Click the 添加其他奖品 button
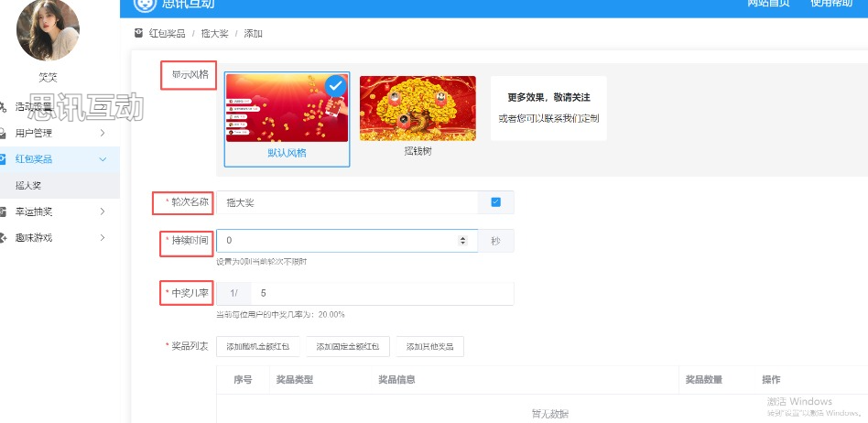This screenshot has height=423, width=868. click(430, 347)
